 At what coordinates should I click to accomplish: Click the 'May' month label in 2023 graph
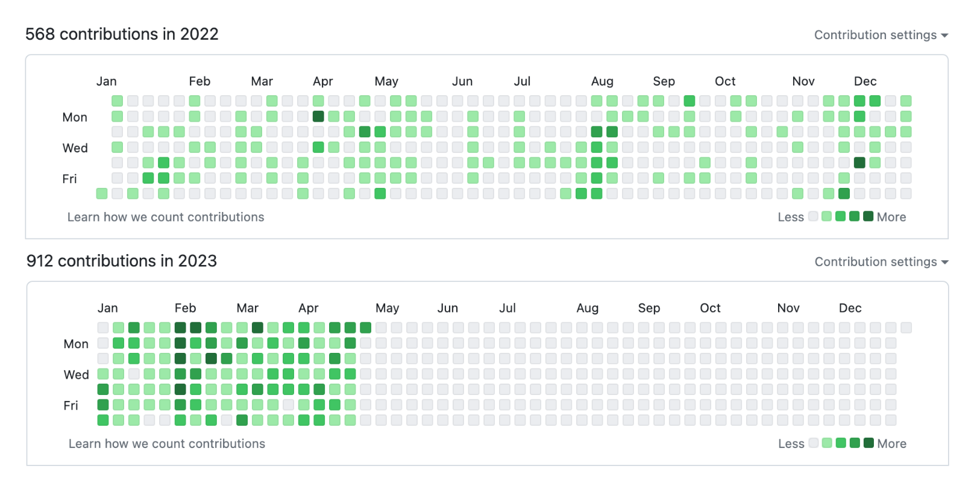pos(388,308)
